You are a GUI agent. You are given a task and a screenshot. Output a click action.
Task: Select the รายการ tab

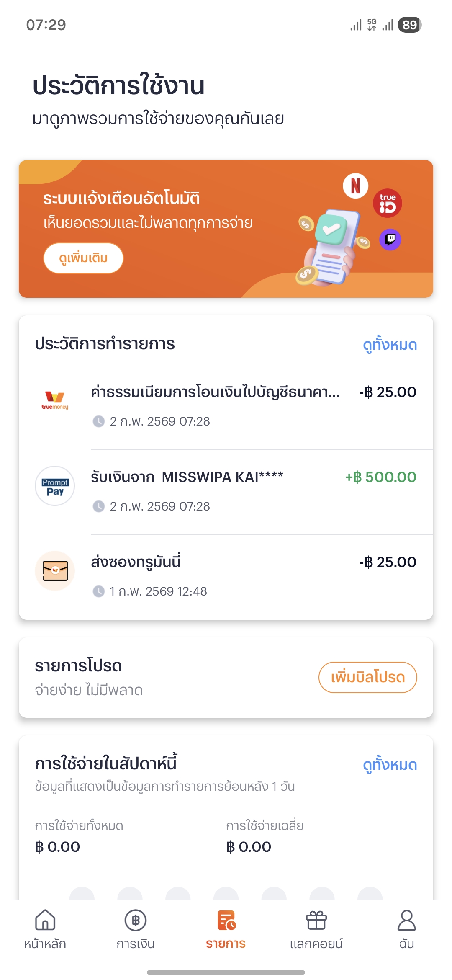(226, 928)
